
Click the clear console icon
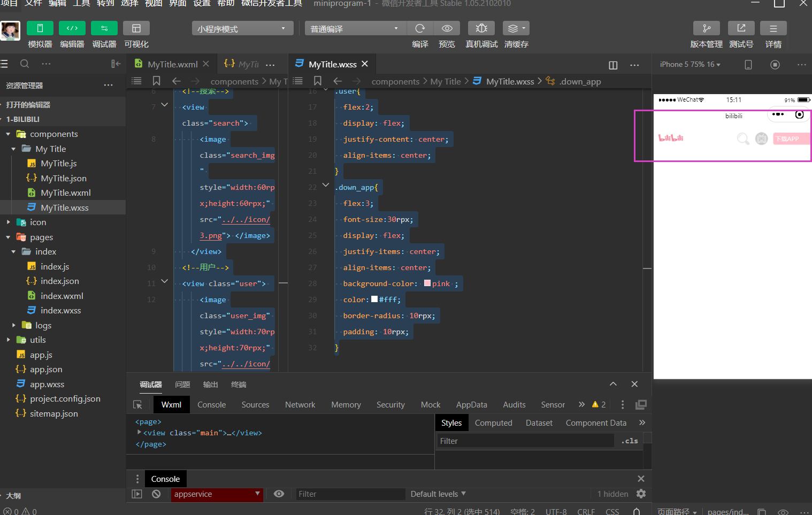(x=156, y=494)
